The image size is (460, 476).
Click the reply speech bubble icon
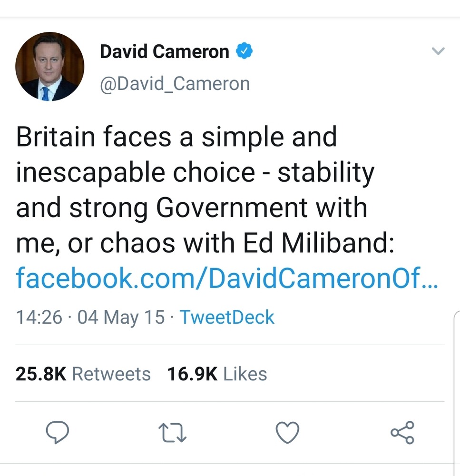click(58, 432)
